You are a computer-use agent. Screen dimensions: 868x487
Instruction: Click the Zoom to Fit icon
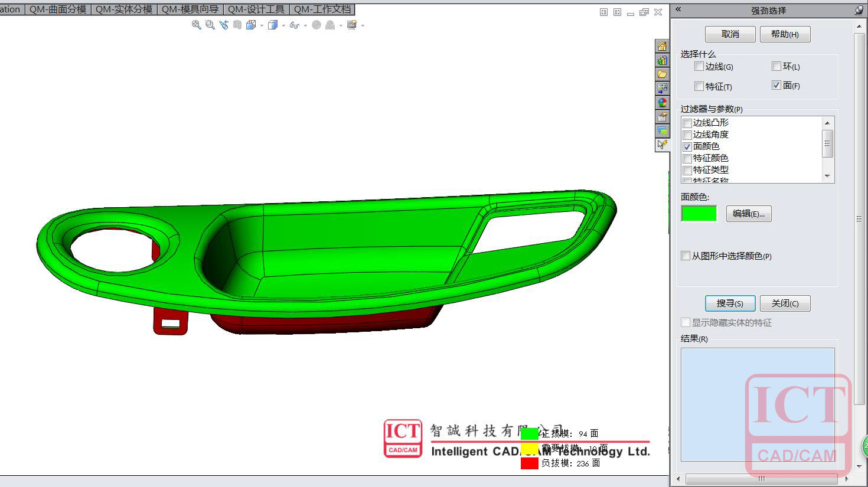click(x=196, y=25)
